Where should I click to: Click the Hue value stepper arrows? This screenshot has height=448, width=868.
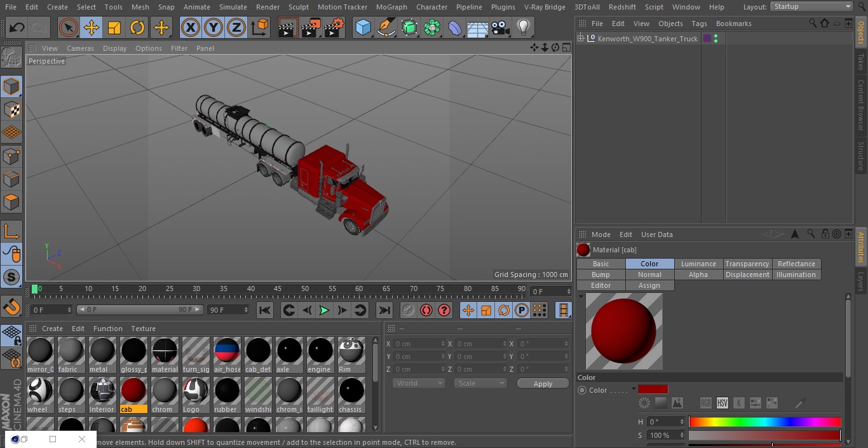(x=682, y=422)
